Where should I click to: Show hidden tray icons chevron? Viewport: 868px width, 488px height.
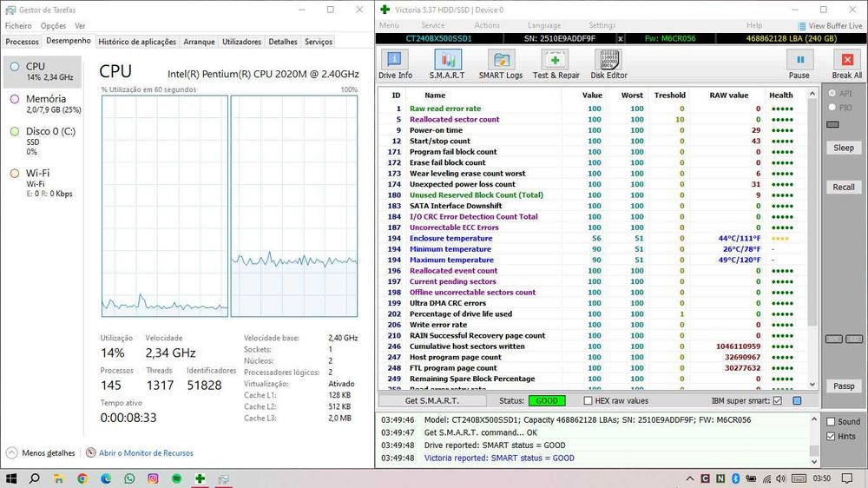[x=690, y=478]
